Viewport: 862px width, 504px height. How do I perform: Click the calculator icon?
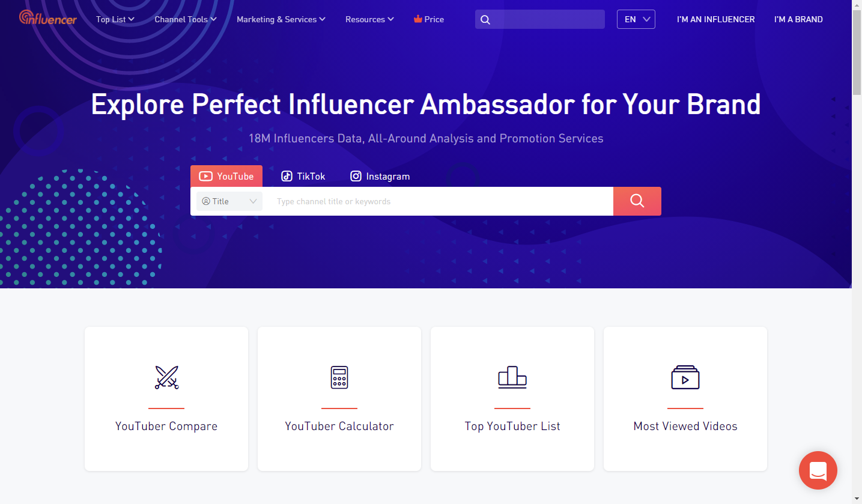(x=339, y=377)
